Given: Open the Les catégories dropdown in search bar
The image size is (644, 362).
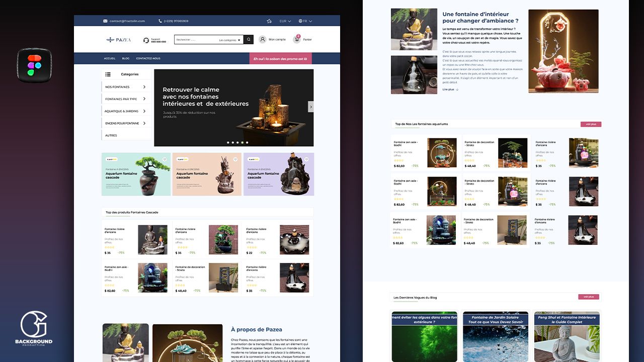Looking at the screenshot, I should pyautogui.click(x=230, y=40).
